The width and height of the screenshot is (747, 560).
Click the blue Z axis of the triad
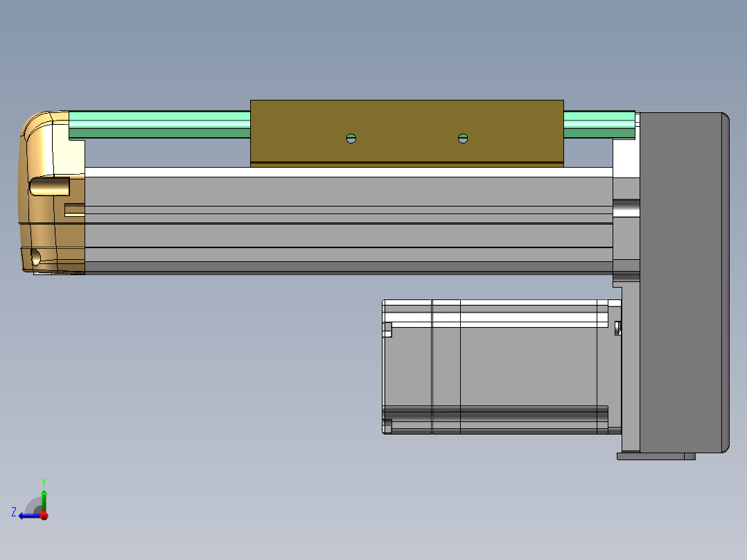(x=30, y=516)
